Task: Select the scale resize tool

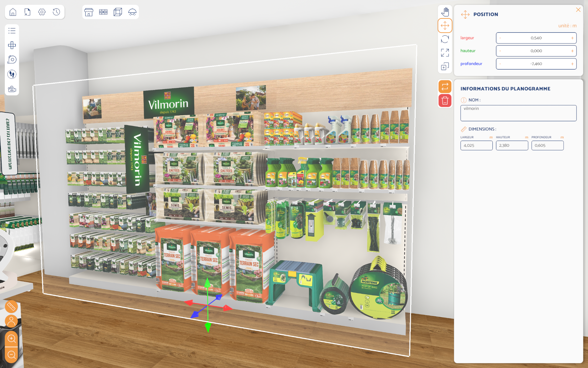Action: pos(445,53)
